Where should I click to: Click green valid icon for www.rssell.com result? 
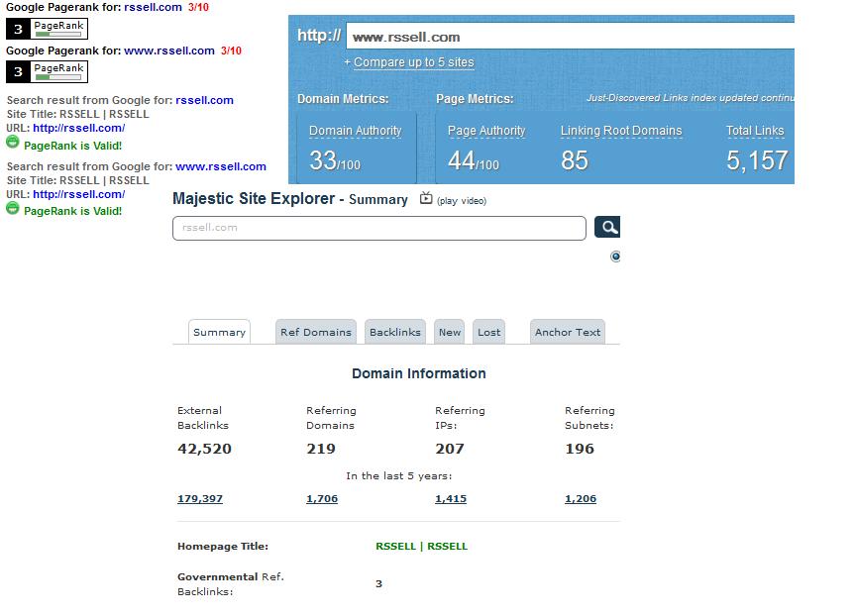(x=13, y=208)
